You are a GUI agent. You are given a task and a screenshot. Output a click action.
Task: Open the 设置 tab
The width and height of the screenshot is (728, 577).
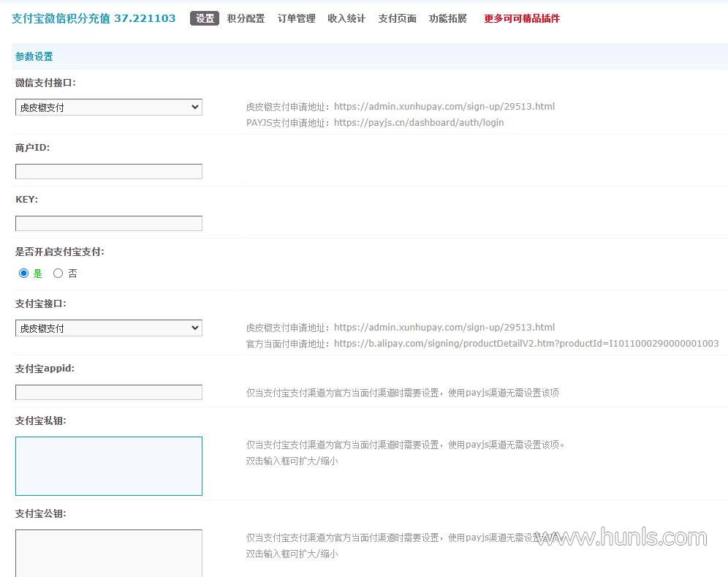click(205, 18)
